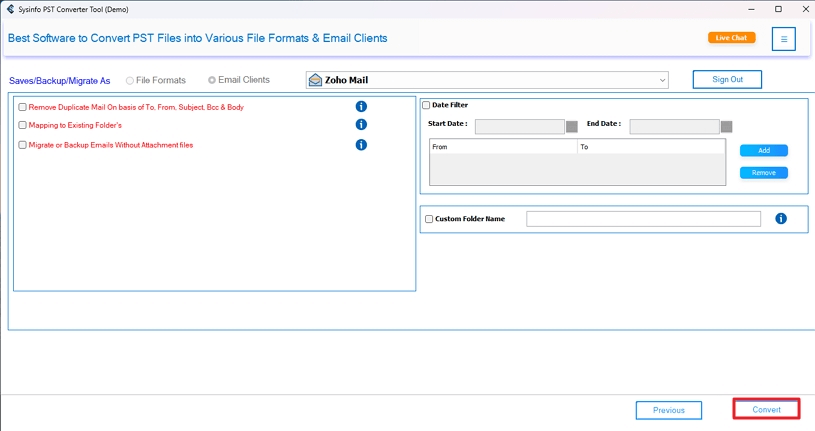Click the Sign Out button
Screen dimensions: 815x431
click(x=727, y=80)
